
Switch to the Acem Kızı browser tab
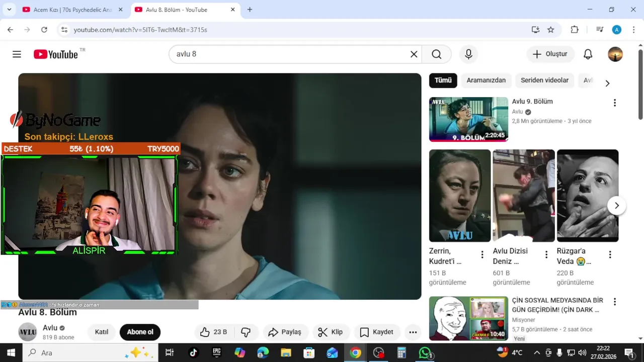tap(73, 10)
